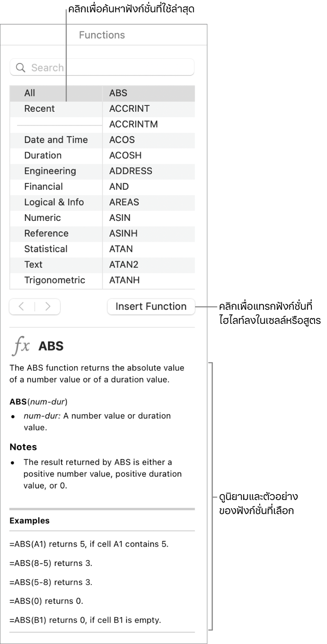Select the Duration category
Screen dimensions: 327x644
coord(43,155)
